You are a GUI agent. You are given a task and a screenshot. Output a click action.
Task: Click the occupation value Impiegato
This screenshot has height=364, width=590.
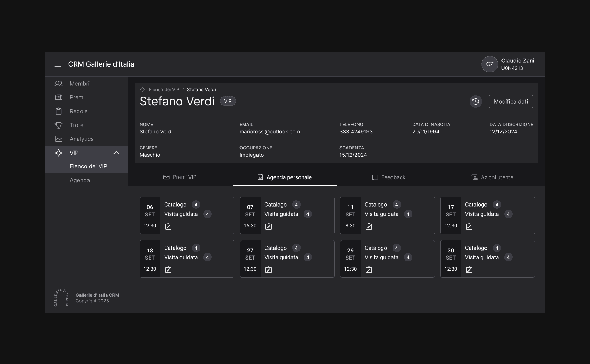(x=252, y=155)
